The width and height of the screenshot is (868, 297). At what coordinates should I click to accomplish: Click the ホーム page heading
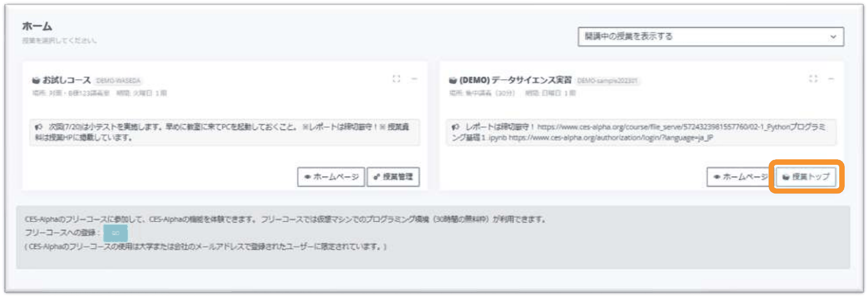pyautogui.click(x=37, y=26)
